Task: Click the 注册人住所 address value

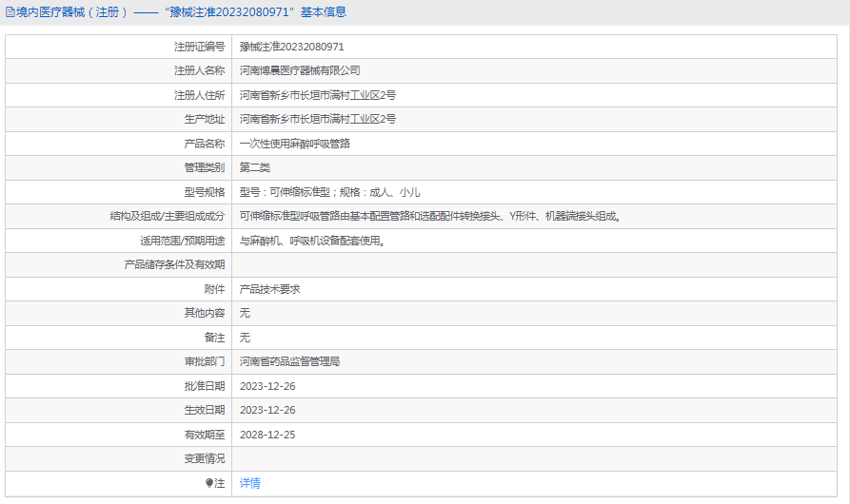Action: [x=318, y=95]
